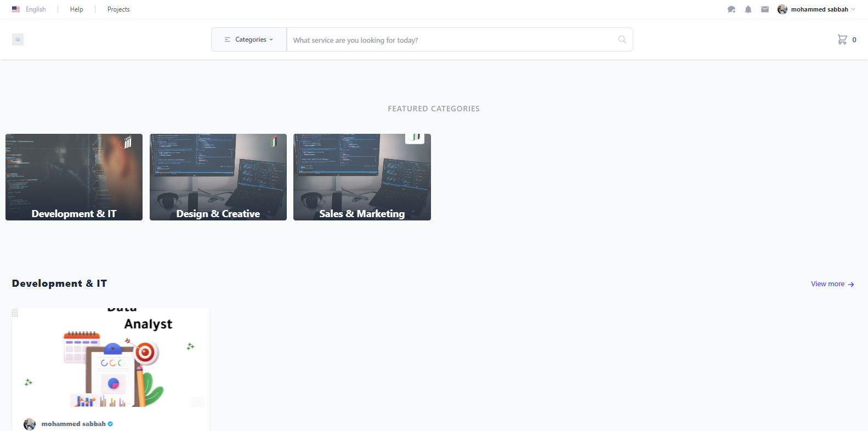Click mohammed sabbah's top-bar avatar
The image size is (868, 431).
(x=782, y=9)
